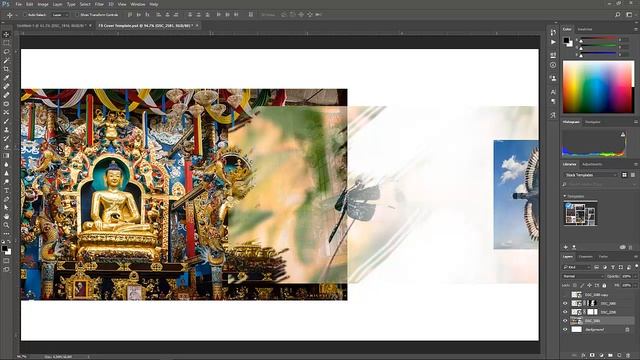Viewport: 640px width, 360px height.
Task: Hide the Background layer eye
Action: [x=565, y=329]
